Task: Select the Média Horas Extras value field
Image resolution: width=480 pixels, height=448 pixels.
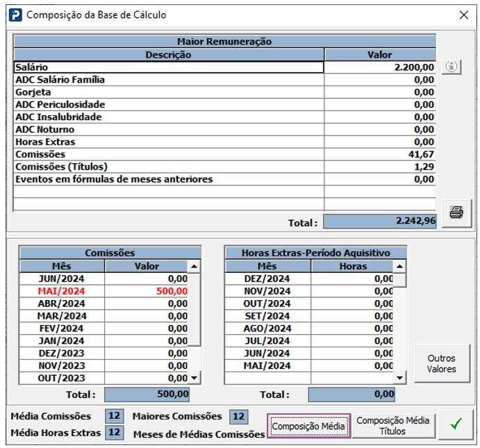Action: (115, 433)
